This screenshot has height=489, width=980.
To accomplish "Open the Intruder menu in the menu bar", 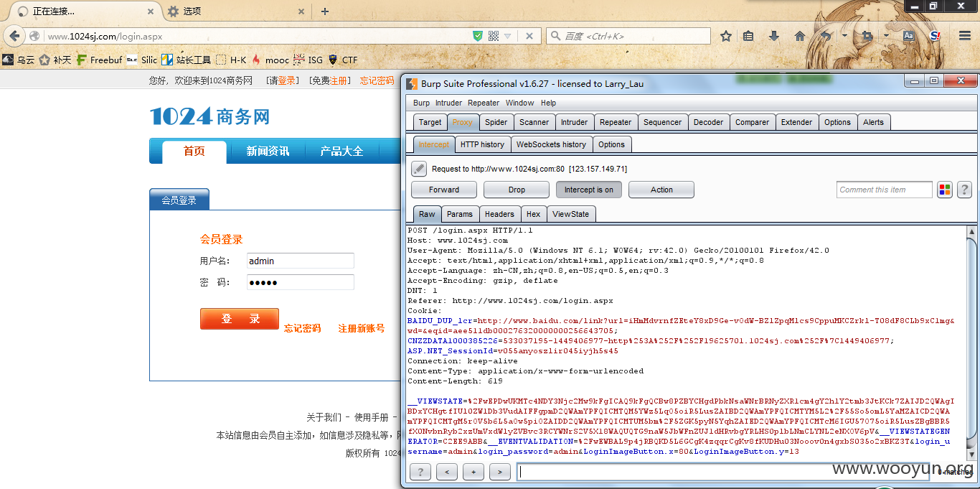I will click(448, 103).
